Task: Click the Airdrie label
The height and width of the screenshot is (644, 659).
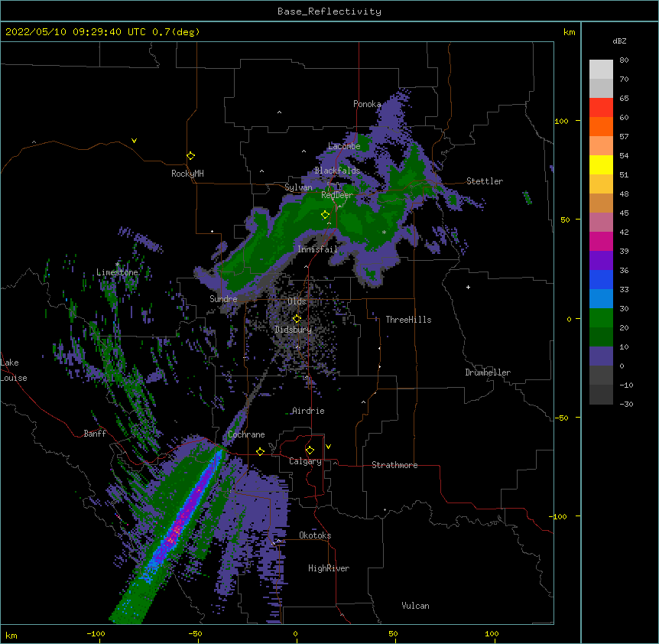Action: [308, 411]
